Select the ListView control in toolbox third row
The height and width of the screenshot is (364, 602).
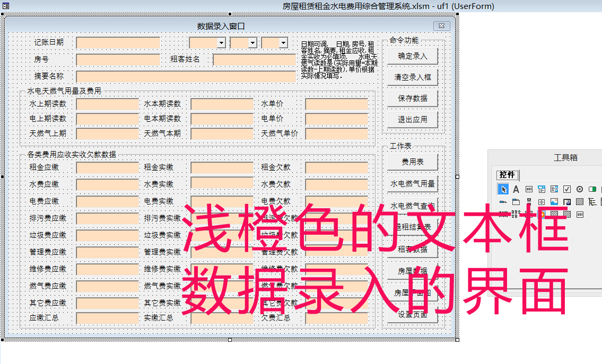point(516,214)
